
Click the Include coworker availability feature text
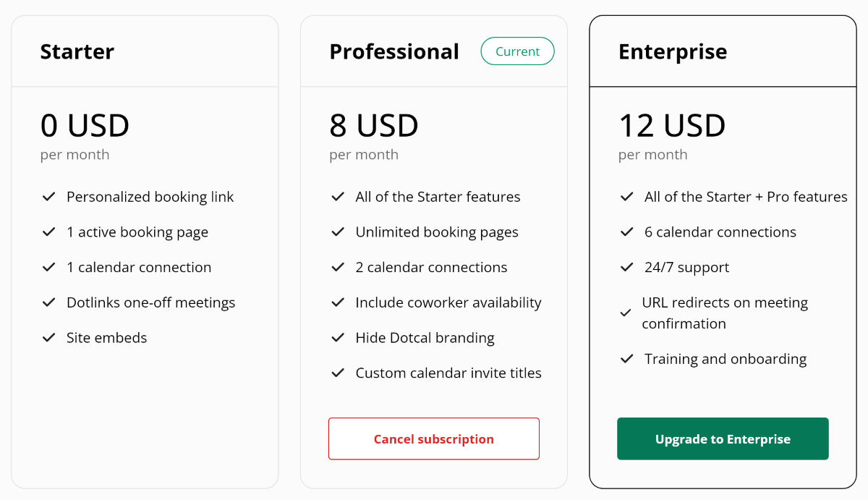point(448,302)
